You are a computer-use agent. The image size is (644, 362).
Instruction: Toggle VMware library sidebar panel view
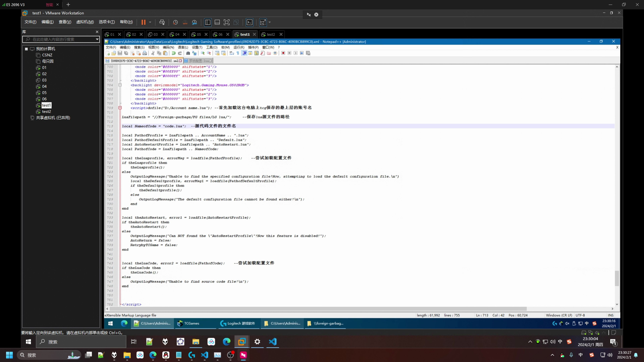coord(207,22)
